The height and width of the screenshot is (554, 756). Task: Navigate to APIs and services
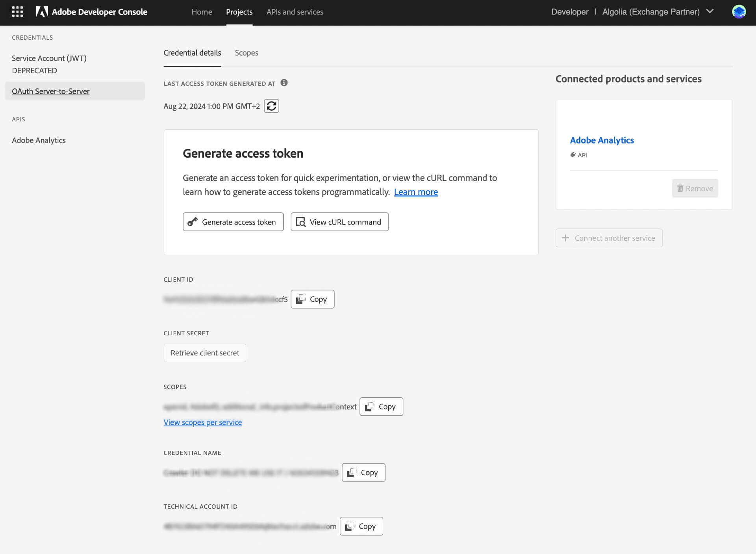(x=295, y=12)
